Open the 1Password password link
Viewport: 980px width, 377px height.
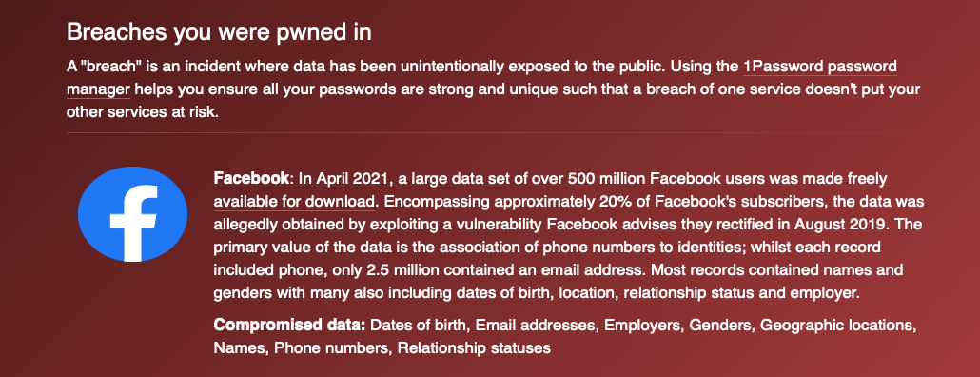click(x=820, y=67)
